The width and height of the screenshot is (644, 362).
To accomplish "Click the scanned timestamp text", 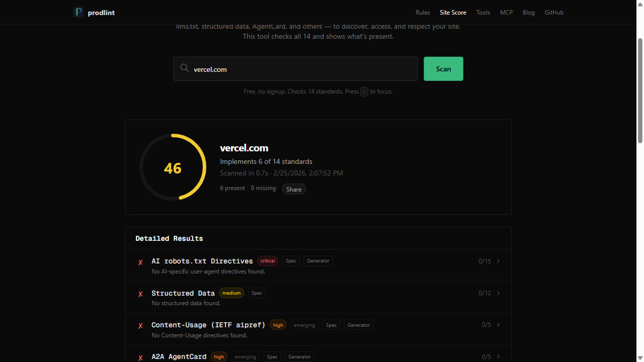I will tap(282, 173).
